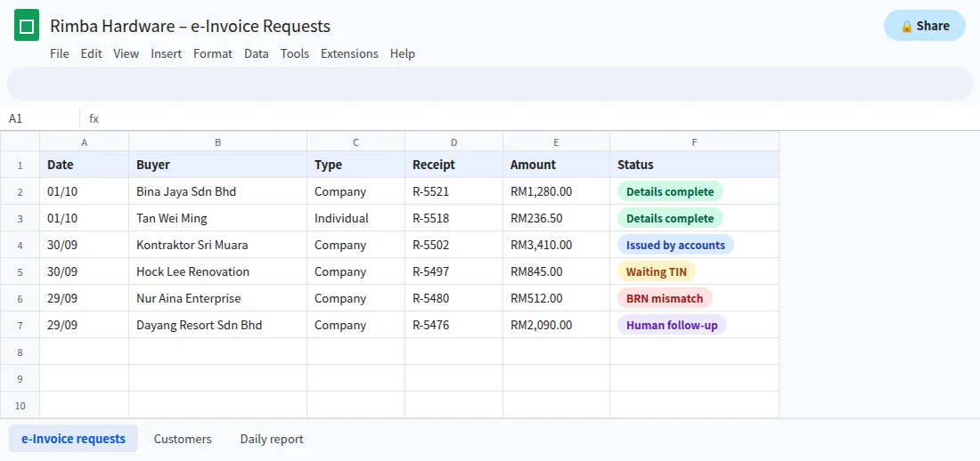Click the fx formula bar

pyautogui.click(x=530, y=118)
